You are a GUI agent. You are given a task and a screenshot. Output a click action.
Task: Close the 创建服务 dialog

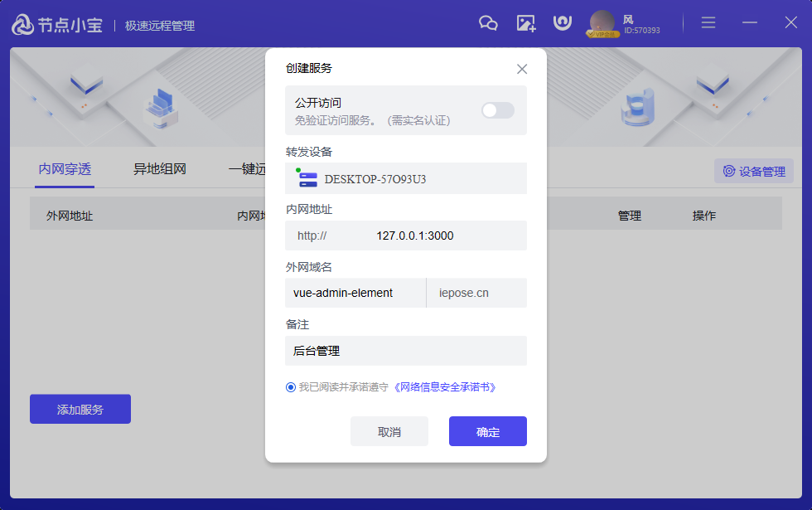[522, 69]
